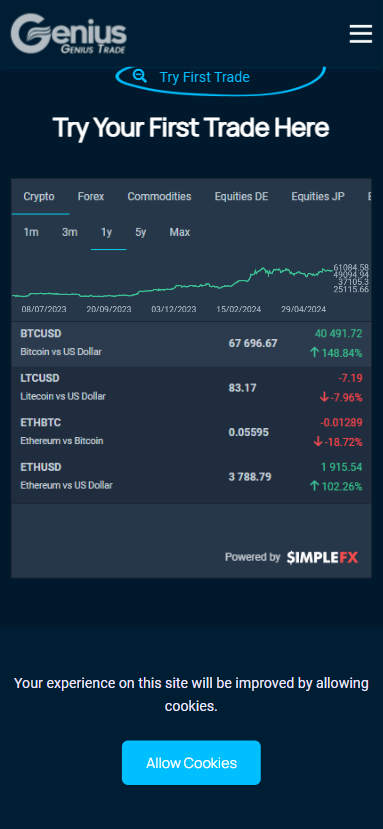Click the red down arrow on LTCUSD
The image size is (383, 829).
click(x=324, y=397)
